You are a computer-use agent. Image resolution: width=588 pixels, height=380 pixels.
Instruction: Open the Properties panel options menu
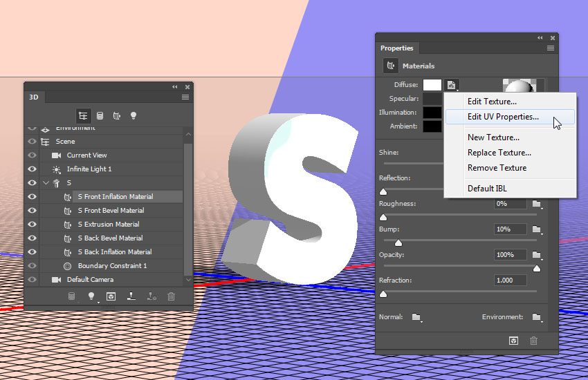pyautogui.click(x=551, y=48)
